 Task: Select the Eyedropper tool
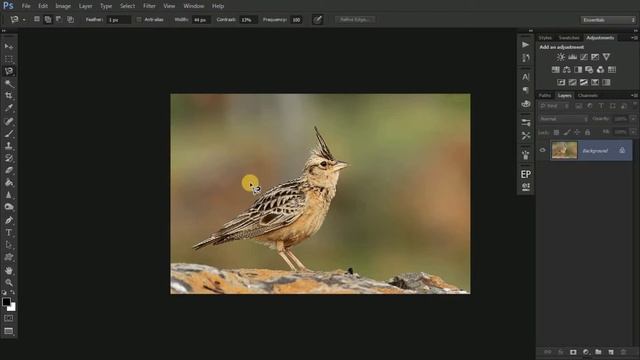[x=9, y=108]
